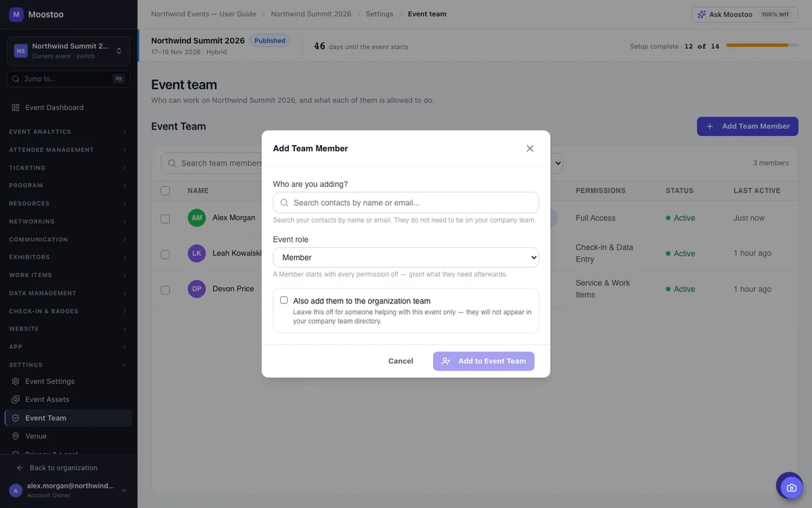The width and height of the screenshot is (812, 508).
Task: Click the LK avatar for Leah Kowalski
Action: 196,253
